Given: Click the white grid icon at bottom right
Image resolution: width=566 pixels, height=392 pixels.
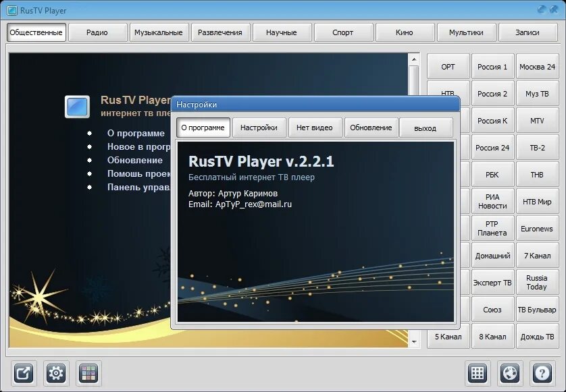Looking at the screenshot, I should (478, 373).
